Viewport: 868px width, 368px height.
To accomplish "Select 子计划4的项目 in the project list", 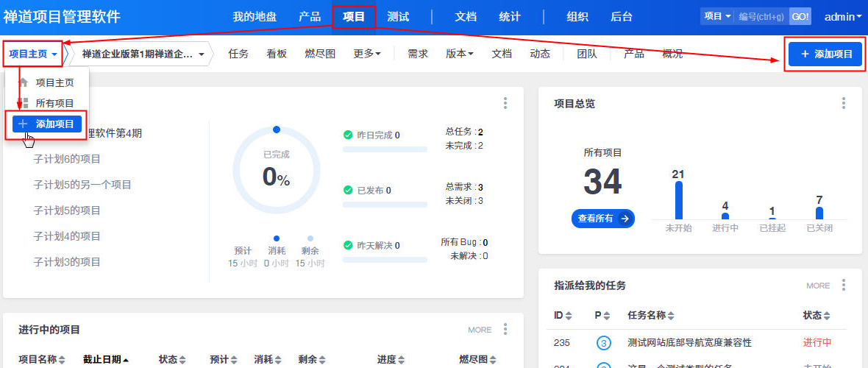I will pyautogui.click(x=67, y=236).
